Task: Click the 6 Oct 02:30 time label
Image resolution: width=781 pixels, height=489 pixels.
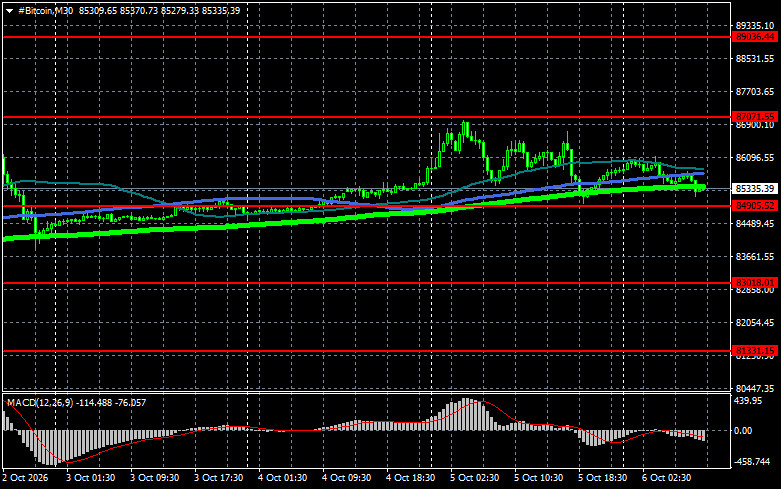Action: (666, 478)
